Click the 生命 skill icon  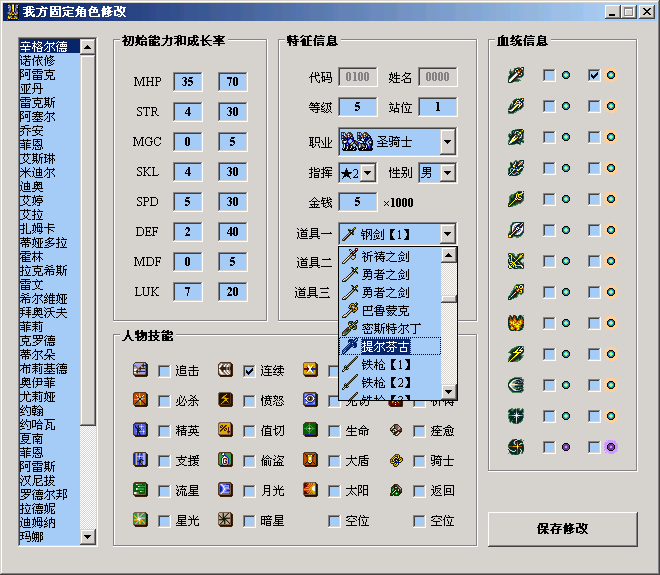(x=310, y=430)
